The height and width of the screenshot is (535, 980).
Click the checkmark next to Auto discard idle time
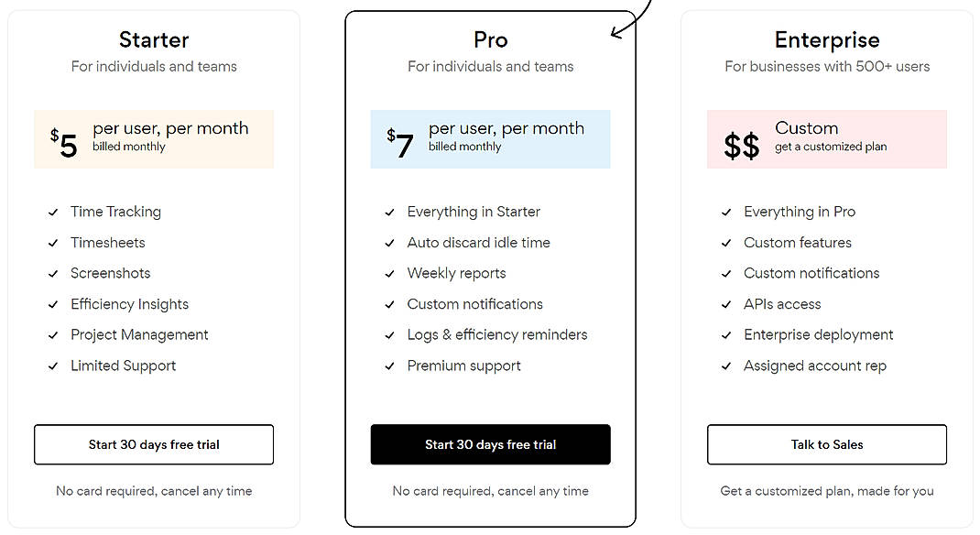click(389, 243)
